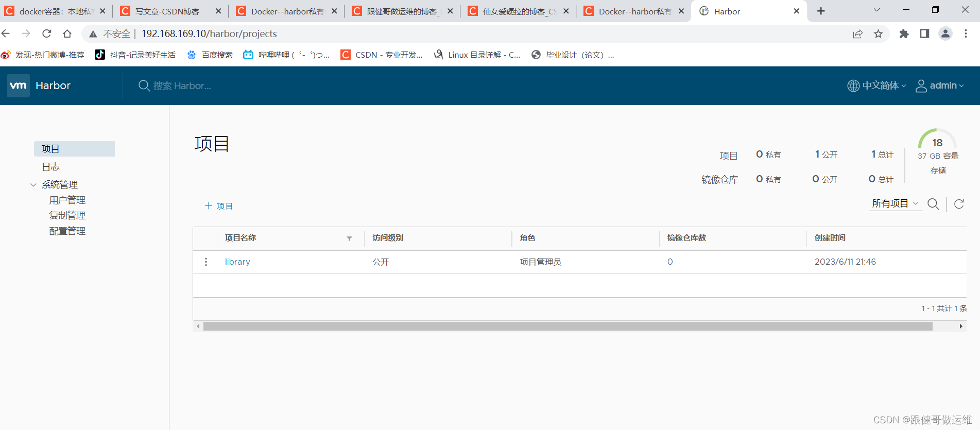The width and height of the screenshot is (980, 430).
Task: Refresh the project list
Action: tap(959, 204)
